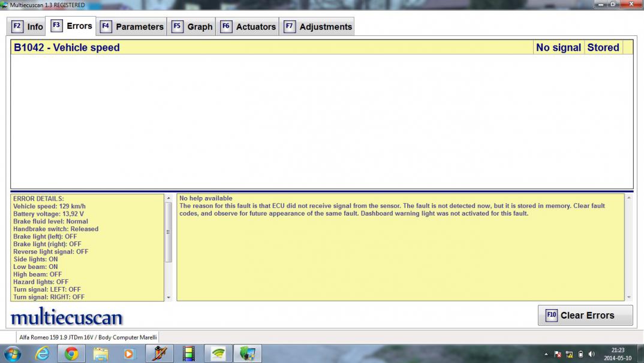Screen dimensions: 644x363
Task: Click the 'ERROR DETAILS:' heading
Action: (x=38, y=198)
